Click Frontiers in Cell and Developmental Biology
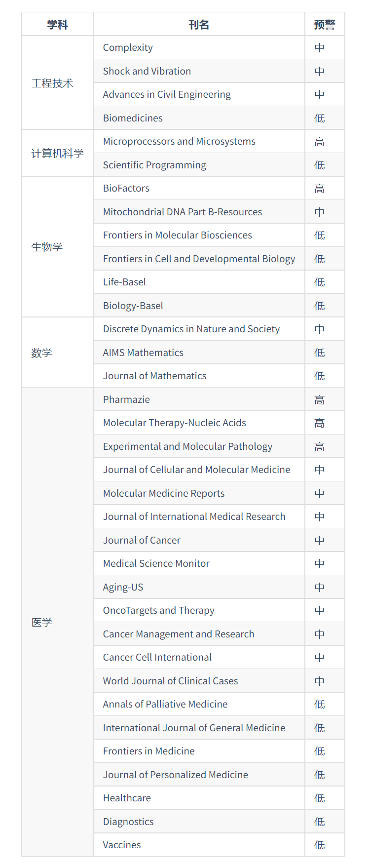 pyautogui.click(x=199, y=259)
